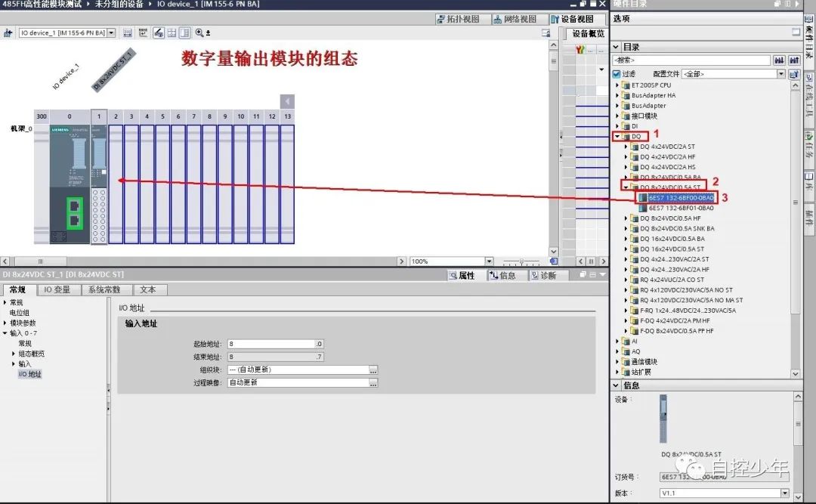Select the 电位组 tree item

coord(19,313)
